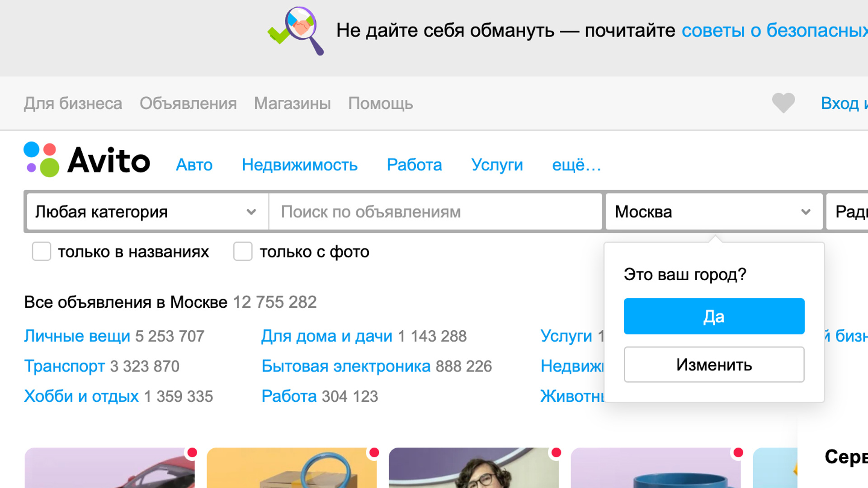Click Да to confirm city
The image size is (868, 488).
713,316
